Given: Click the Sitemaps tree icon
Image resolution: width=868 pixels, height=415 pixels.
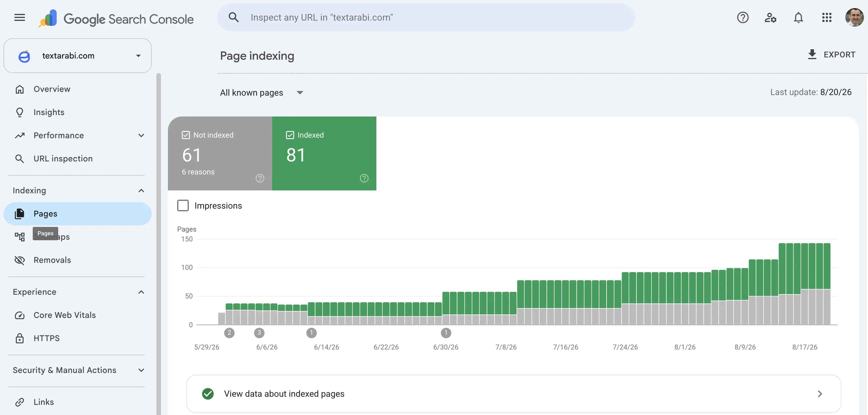Looking at the screenshot, I should pos(20,236).
